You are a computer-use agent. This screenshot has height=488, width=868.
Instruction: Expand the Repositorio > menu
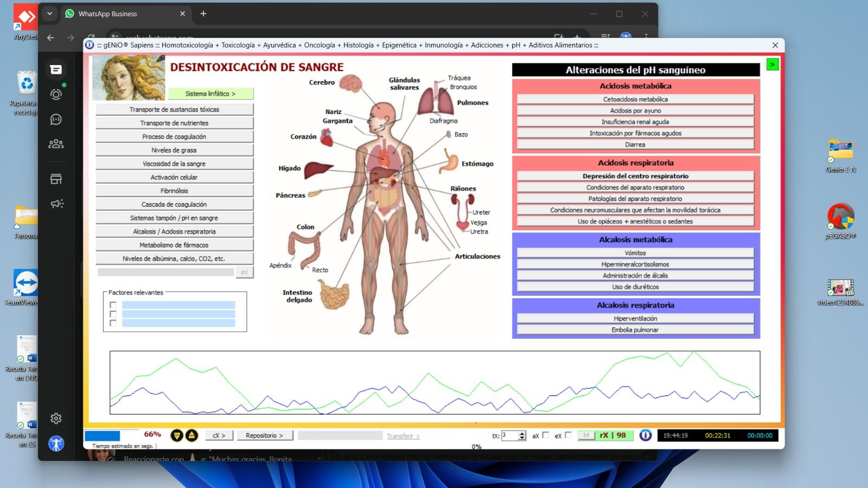[x=265, y=435]
